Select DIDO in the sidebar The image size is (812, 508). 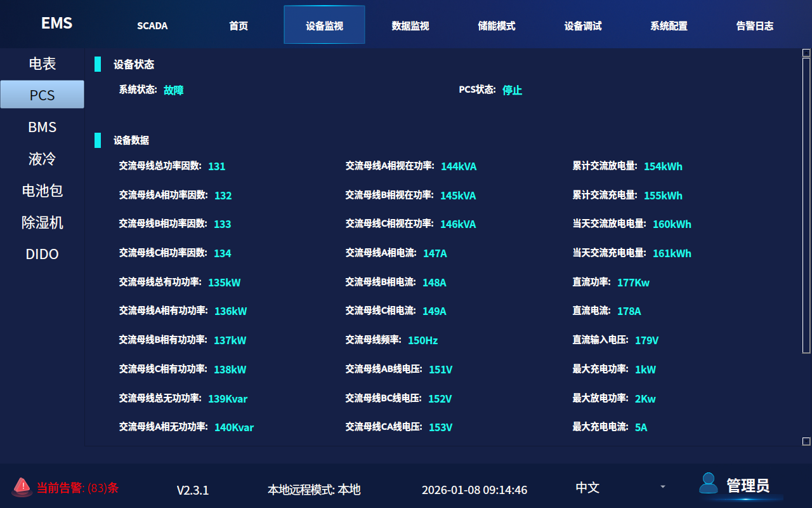(43, 254)
